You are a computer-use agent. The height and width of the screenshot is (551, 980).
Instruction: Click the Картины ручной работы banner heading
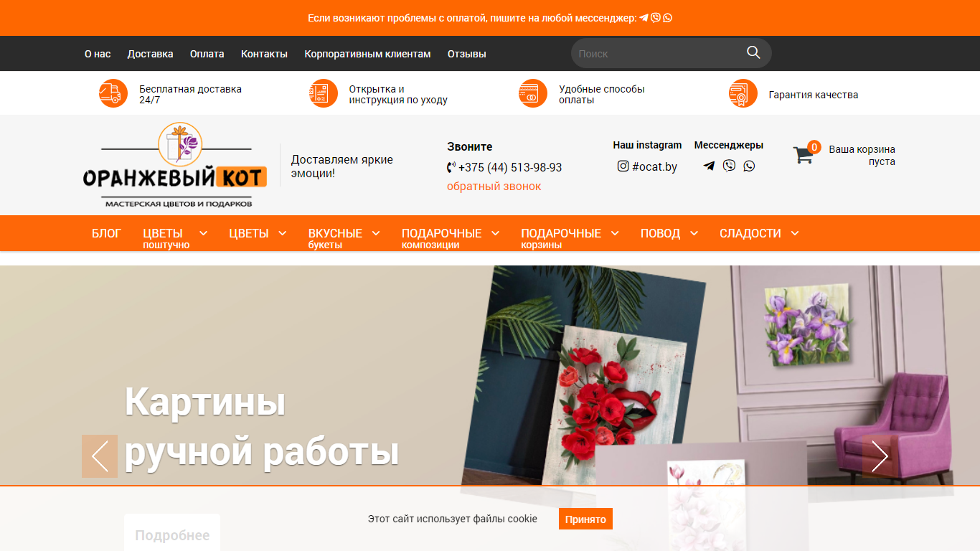[262, 427]
